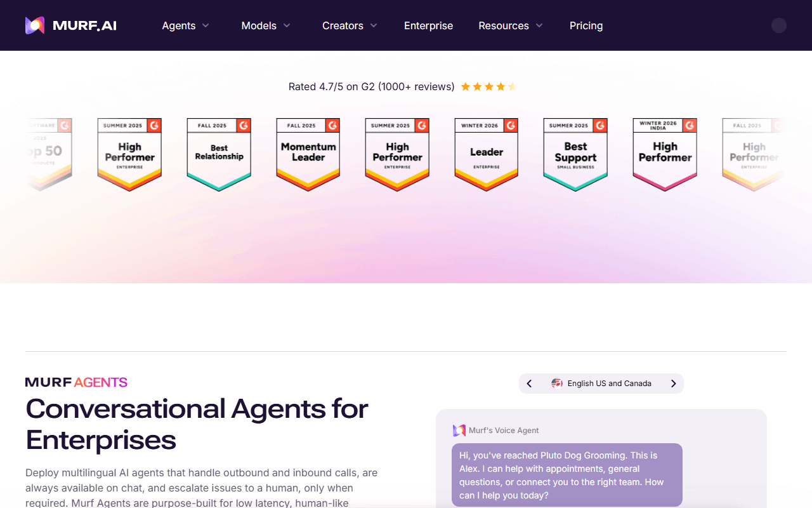Select the Fall 2025 Best Relationship badge
This screenshot has height=508, width=812.
pyautogui.click(x=219, y=154)
